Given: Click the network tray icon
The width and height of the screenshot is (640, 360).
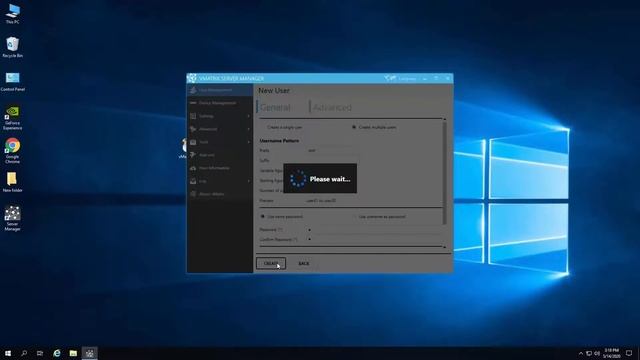Looking at the screenshot, I should pyautogui.click(x=589, y=353).
